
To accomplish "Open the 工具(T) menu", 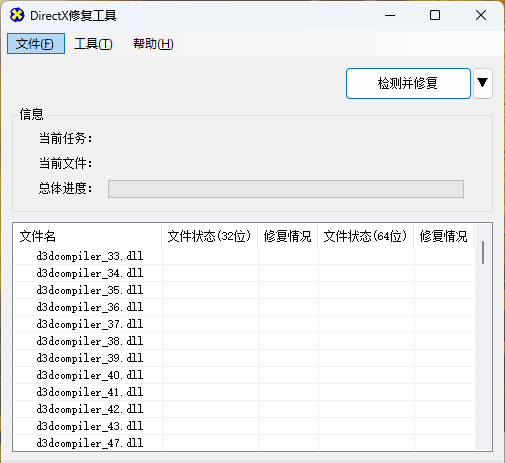I will (93, 44).
